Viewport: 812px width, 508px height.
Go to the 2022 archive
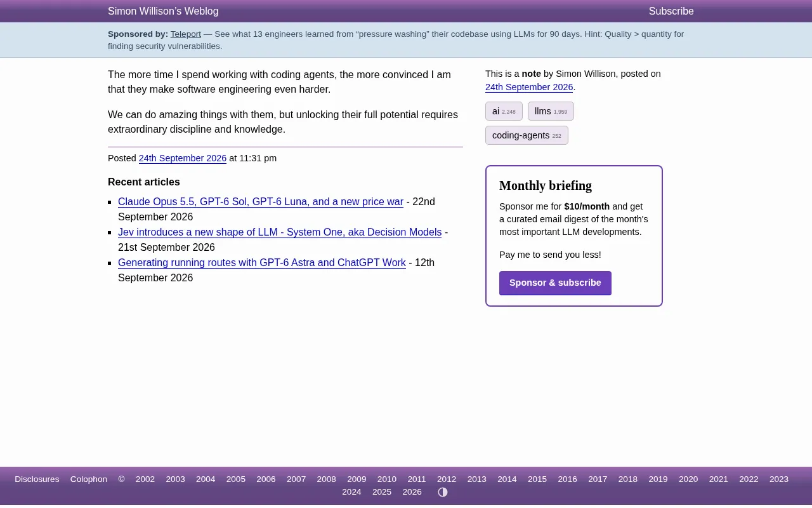tap(749, 479)
